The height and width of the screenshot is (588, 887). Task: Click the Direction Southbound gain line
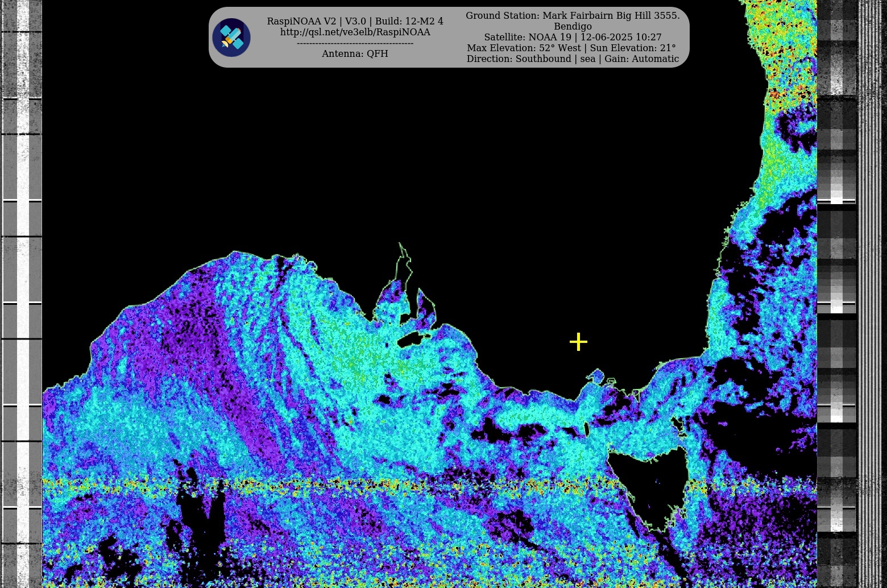click(573, 59)
